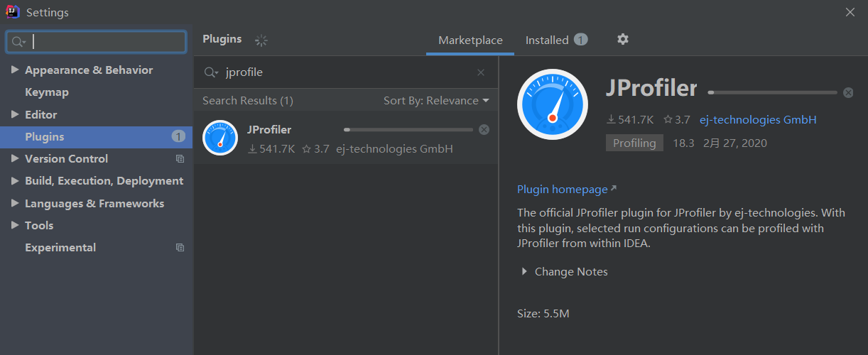The width and height of the screenshot is (868, 355).
Task: Click the Search Results (1) label
Action: click(248, 101)
